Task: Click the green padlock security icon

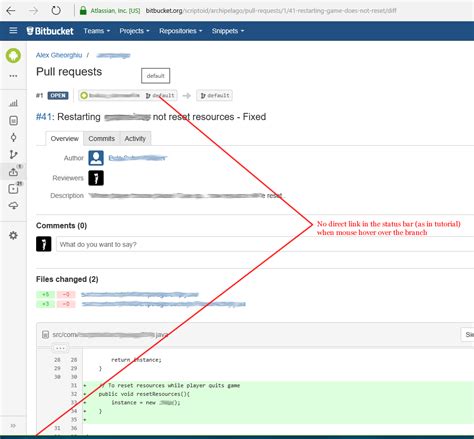Action: (83, 11)
